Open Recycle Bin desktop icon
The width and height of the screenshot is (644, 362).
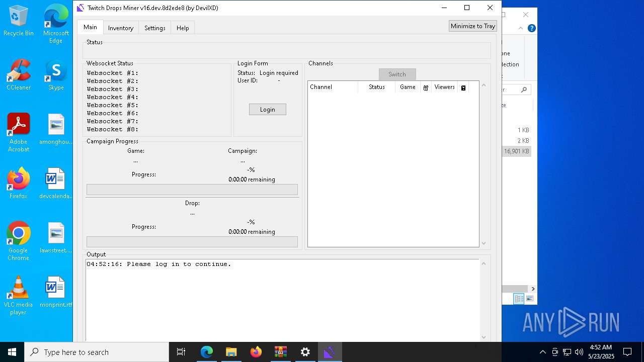19,21
